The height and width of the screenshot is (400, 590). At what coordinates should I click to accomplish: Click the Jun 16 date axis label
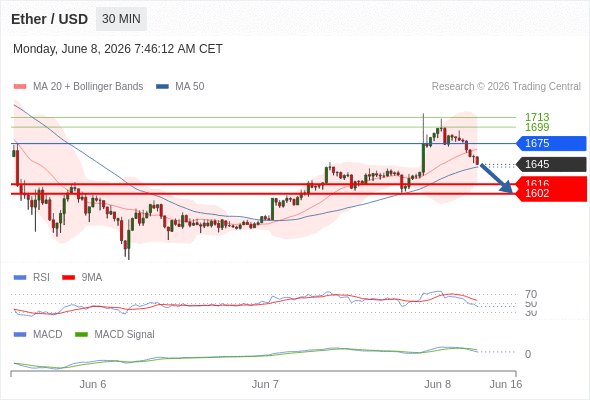(x=506, y=384)
